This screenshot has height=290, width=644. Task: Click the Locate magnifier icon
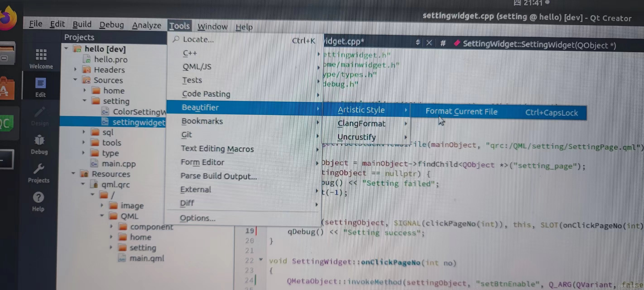[176, 39]
